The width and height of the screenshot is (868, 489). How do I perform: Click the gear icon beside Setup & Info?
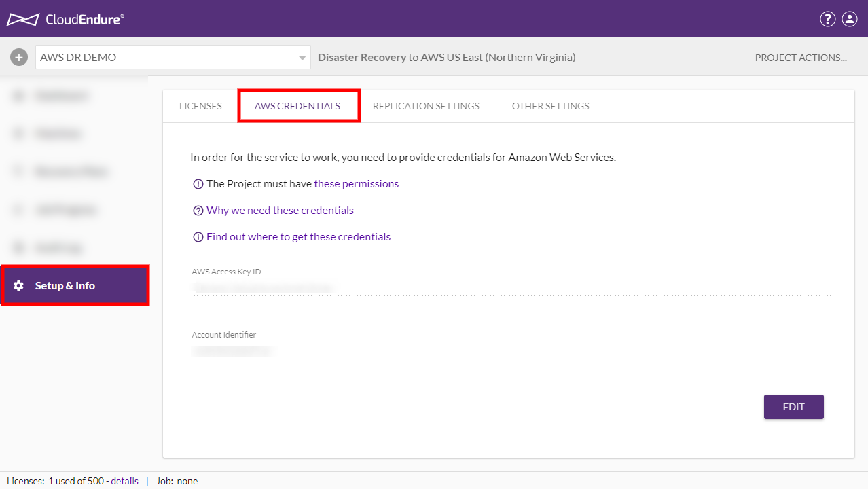click(x=19, y=286)
